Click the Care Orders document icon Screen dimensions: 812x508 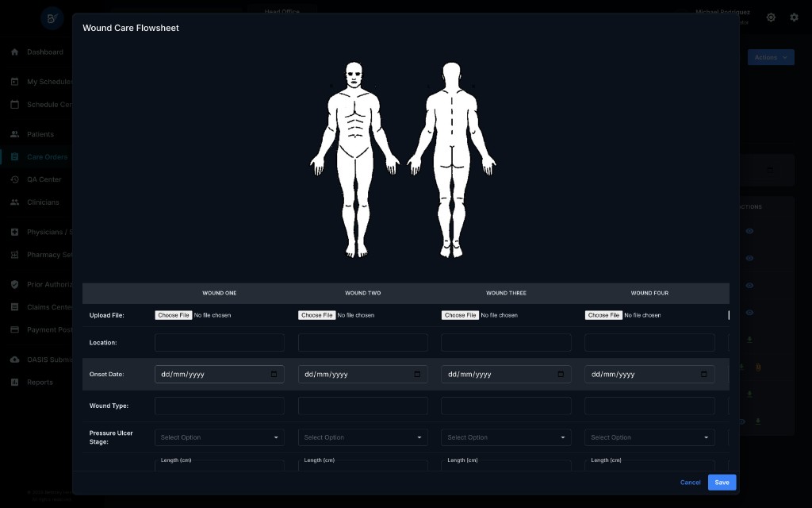click(14, 156)
